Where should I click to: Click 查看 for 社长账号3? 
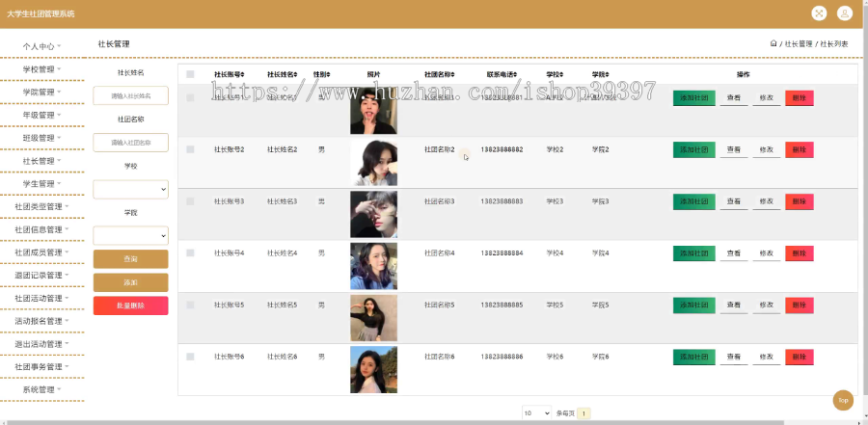[x=734, y=202]
